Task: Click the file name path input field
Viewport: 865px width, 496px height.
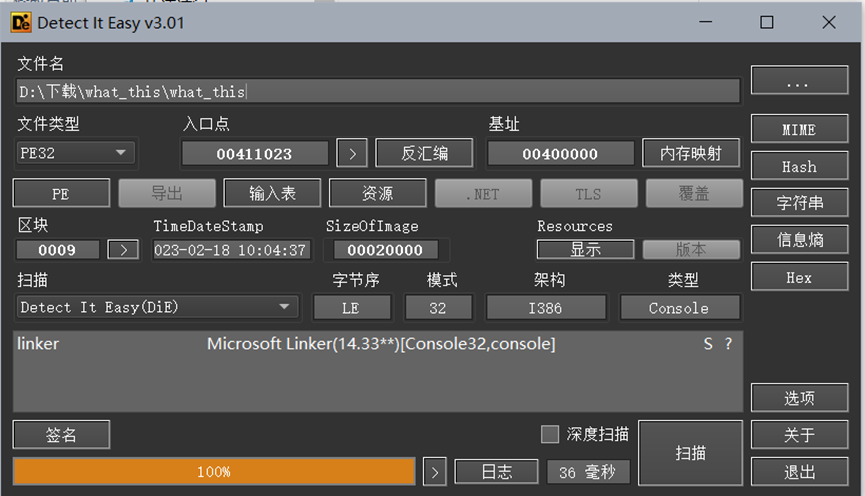Action: pos(378,91)
